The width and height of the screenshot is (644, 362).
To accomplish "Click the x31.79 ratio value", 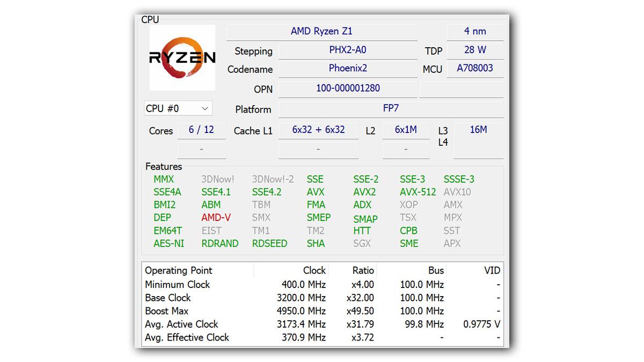I will point(359,324).
